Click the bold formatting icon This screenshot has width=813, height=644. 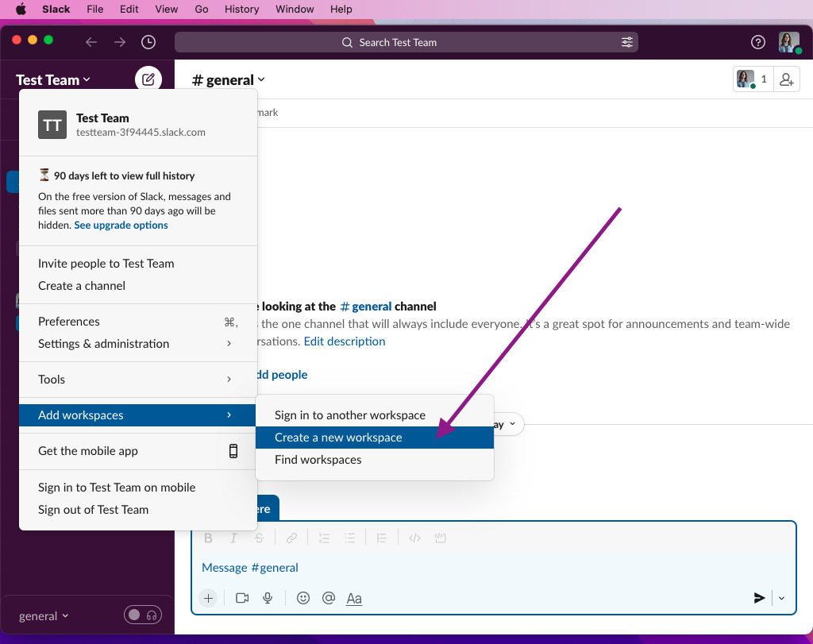pos(209,538)
